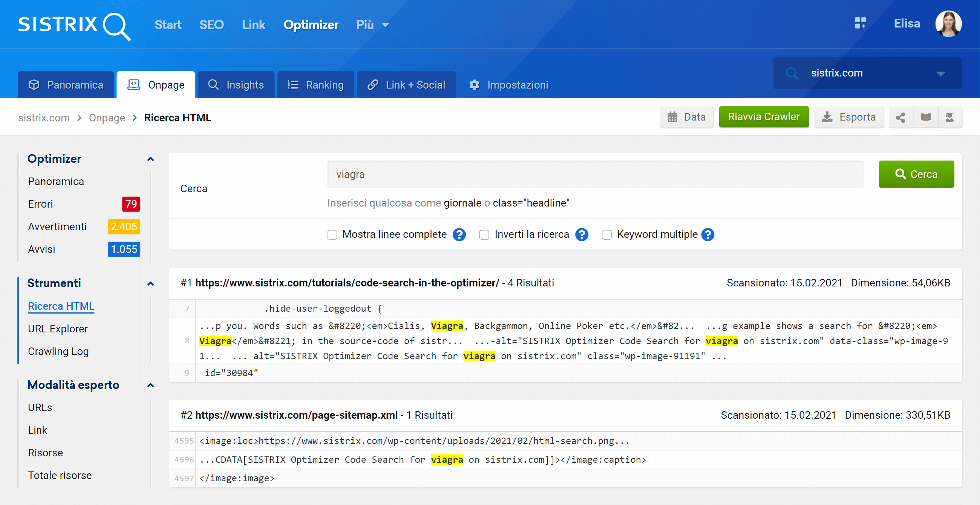The height and width of the screenshot is (505, 980).
Task: Collapse the Optimizer sidebar section
Action: [150, 159]
